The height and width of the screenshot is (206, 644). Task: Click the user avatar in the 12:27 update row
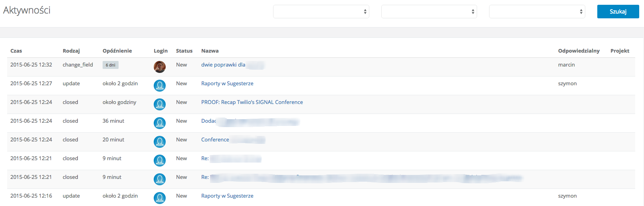[x=160, y=86]
